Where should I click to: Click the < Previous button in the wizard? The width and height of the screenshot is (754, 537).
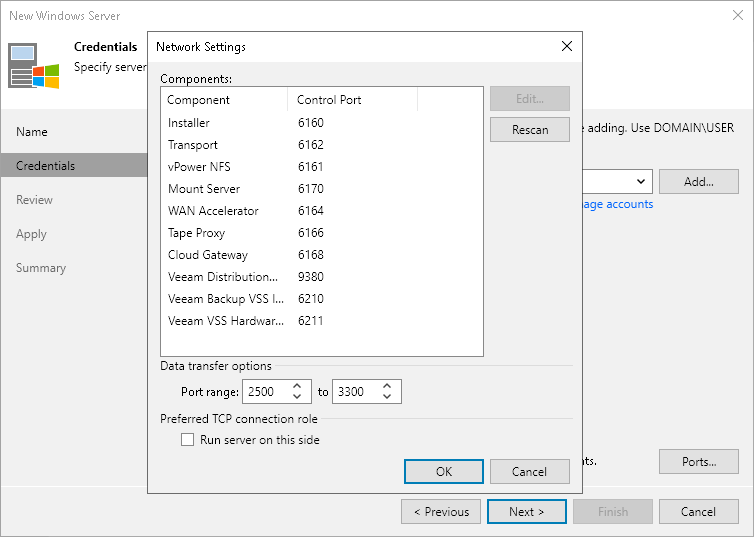[x=441, y=512]
